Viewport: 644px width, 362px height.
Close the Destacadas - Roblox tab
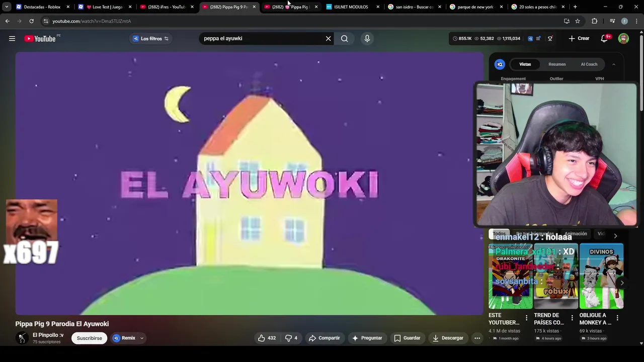(68, 7)
